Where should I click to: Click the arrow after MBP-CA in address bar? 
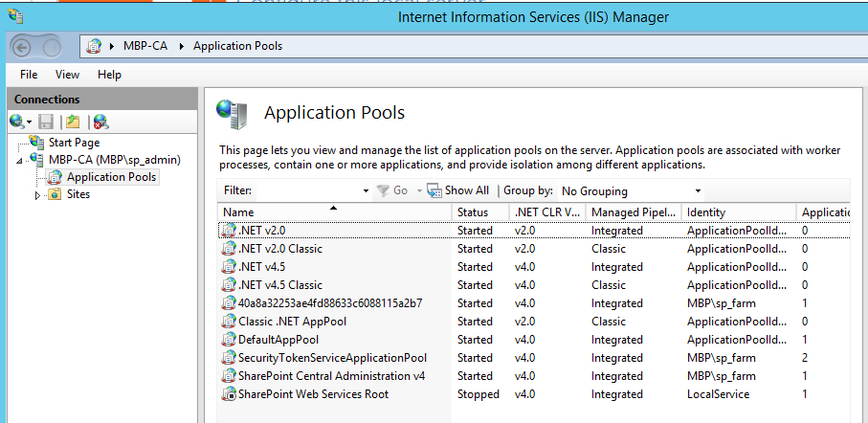pos(181,46)
